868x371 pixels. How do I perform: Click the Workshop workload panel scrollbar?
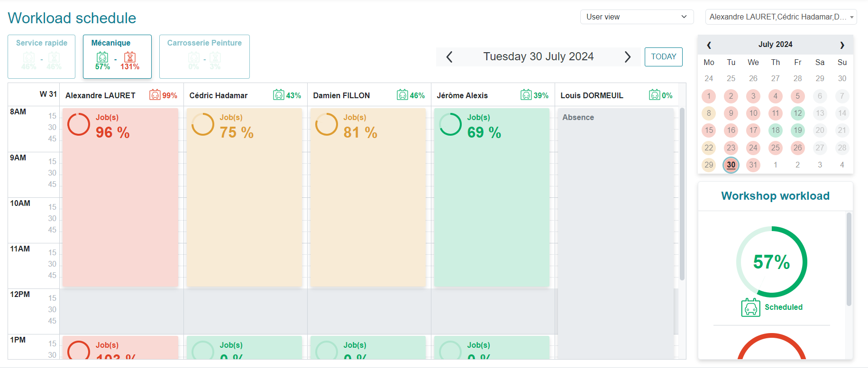tap(849, 259)
